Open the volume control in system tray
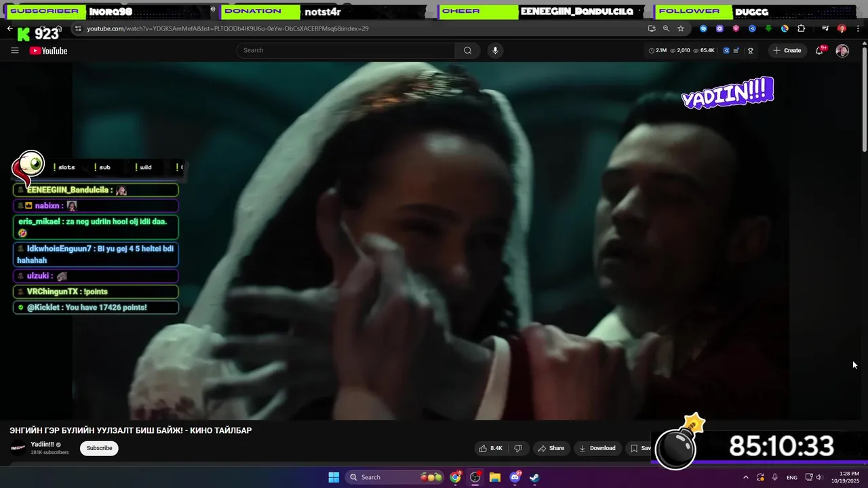The height and width of the screenshot is (488, 868). point(821,477)
